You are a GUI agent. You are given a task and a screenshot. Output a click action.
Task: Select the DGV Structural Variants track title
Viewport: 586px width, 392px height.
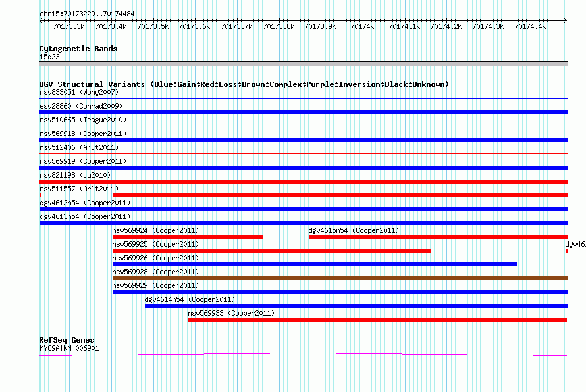(244, 84)
